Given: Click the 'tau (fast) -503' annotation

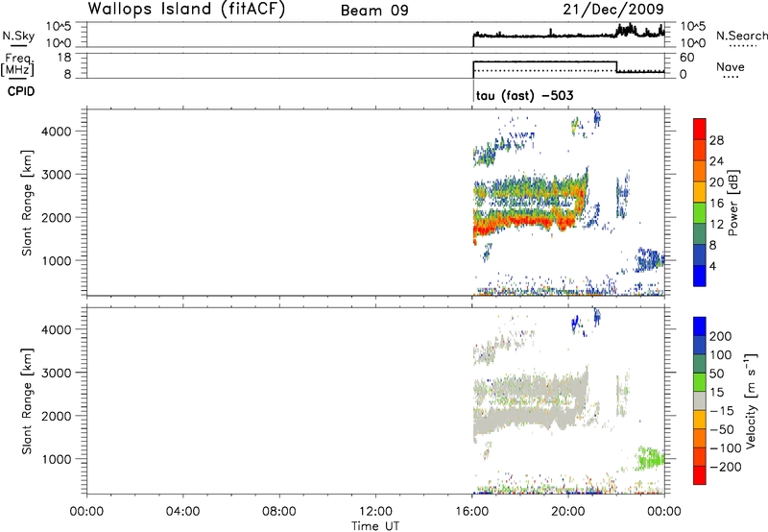Looking at the screenshot, I should pos(524,95).
